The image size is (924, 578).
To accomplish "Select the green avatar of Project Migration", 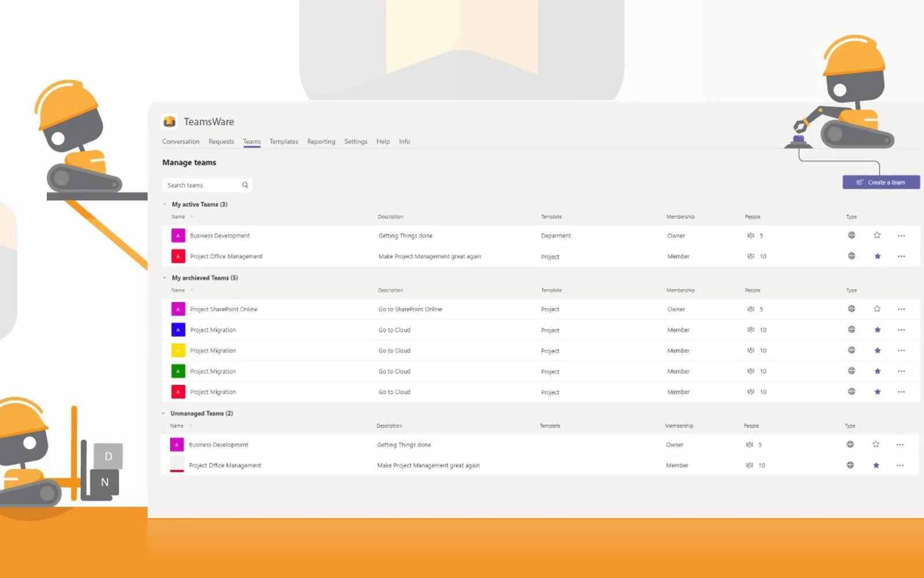I will point(178,371).
